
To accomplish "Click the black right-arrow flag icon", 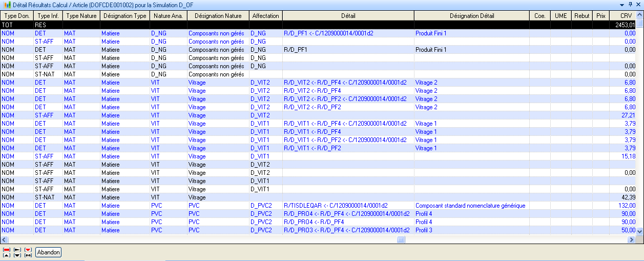I will click(x=17, y=249).
